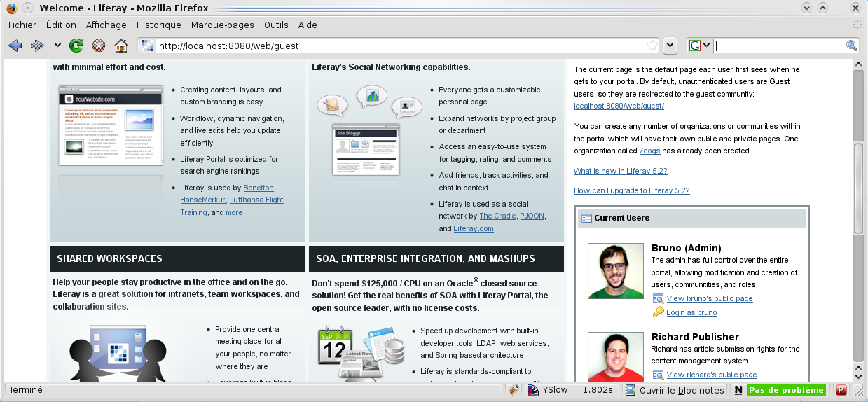This screenshot has height=402, width=868.
Task: Click the scrollbar down arrow at bottom
Action: pos(858,377)
